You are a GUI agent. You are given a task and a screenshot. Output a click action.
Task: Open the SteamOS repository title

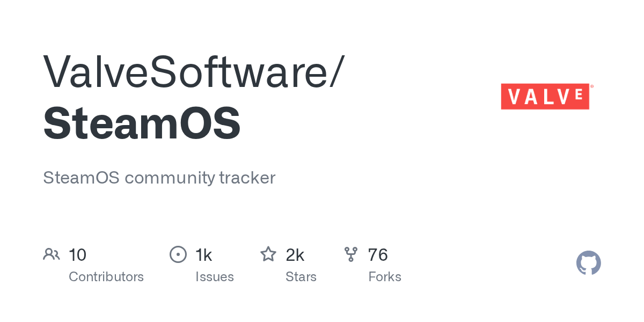click(142, 123)
